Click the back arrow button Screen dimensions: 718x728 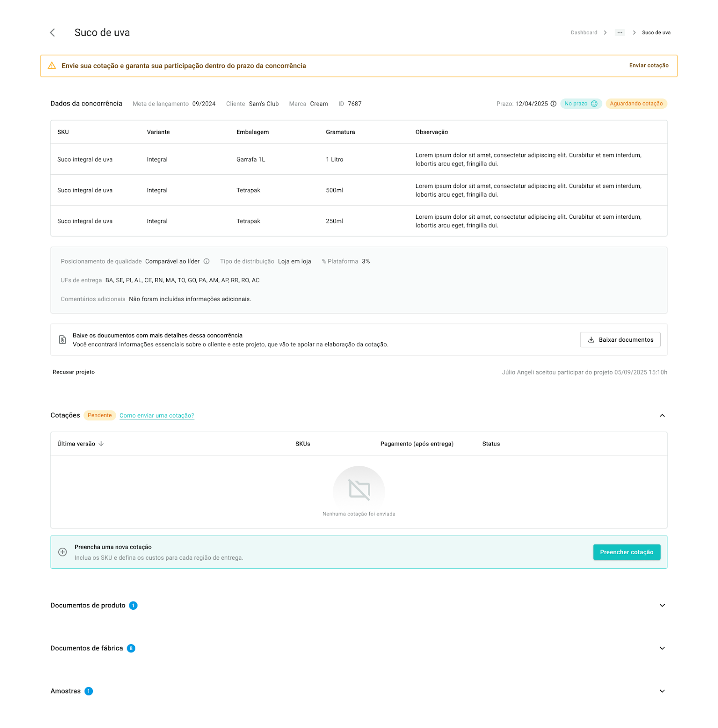coord(52,32)
